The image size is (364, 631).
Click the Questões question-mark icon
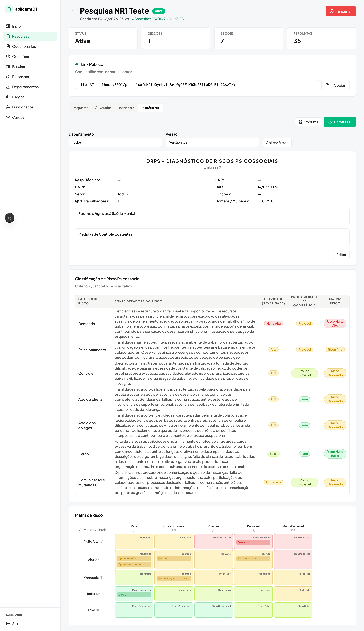coord(8,57)
